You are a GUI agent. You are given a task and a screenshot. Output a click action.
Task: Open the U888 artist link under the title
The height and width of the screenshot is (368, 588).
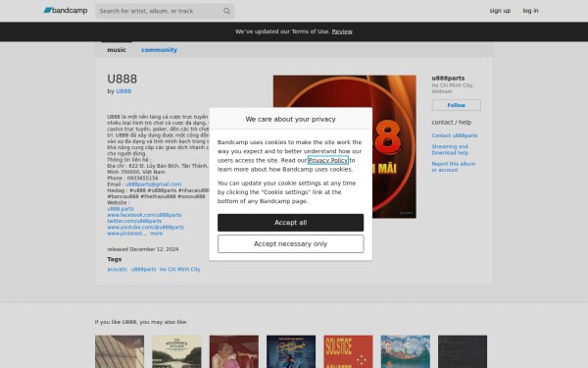[x=123, y=91]
